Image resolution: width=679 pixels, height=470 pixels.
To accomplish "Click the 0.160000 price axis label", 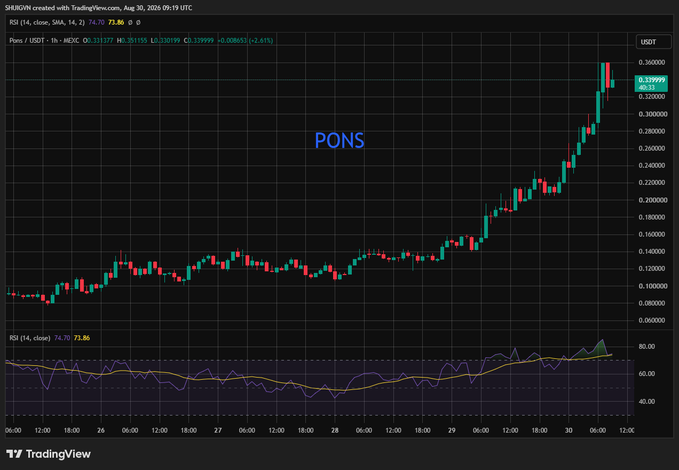I will tap(652, 234).
